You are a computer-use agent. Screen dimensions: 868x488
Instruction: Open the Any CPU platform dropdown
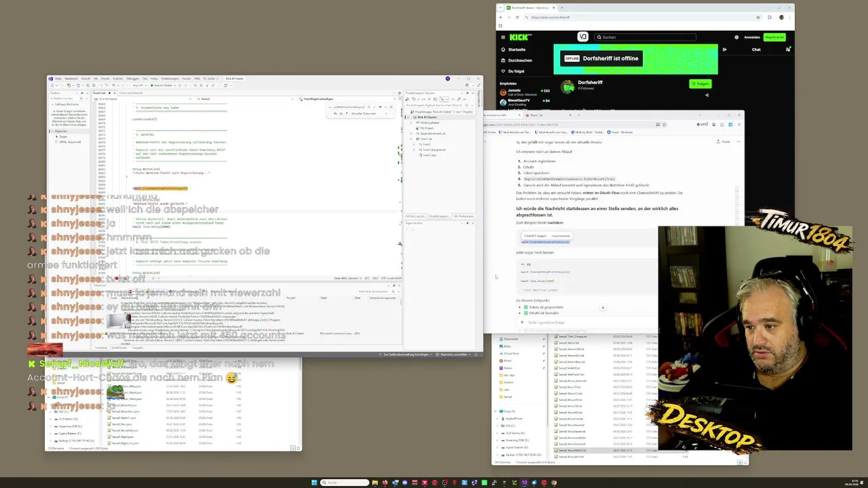tap(141, 85)
